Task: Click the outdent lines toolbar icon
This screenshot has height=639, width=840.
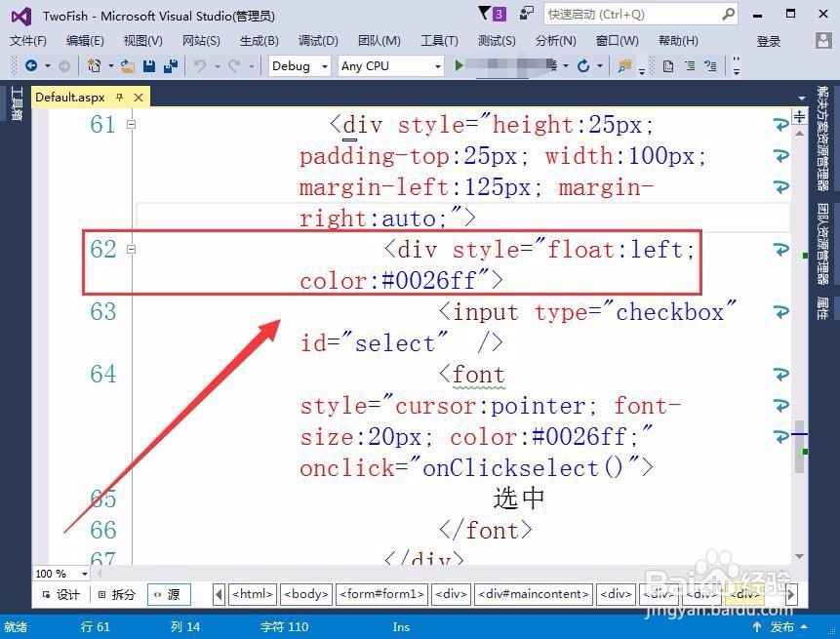Action: tap(711, 66)
